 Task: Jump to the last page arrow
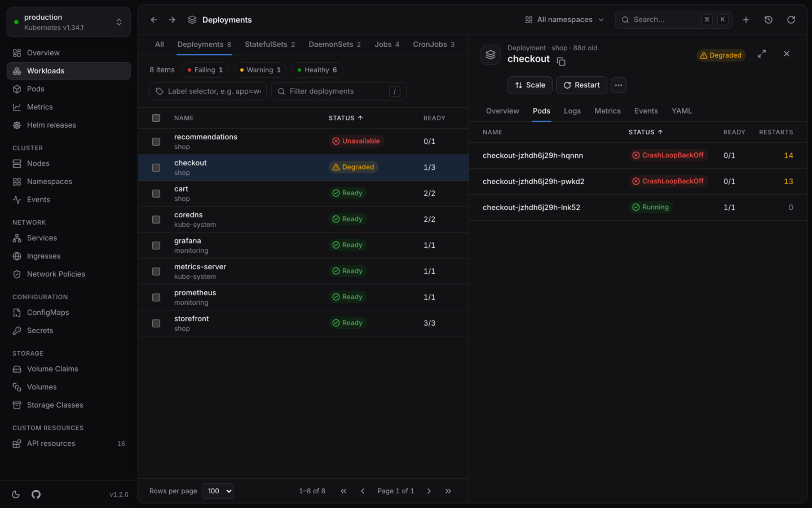click(x=448, y=491)
